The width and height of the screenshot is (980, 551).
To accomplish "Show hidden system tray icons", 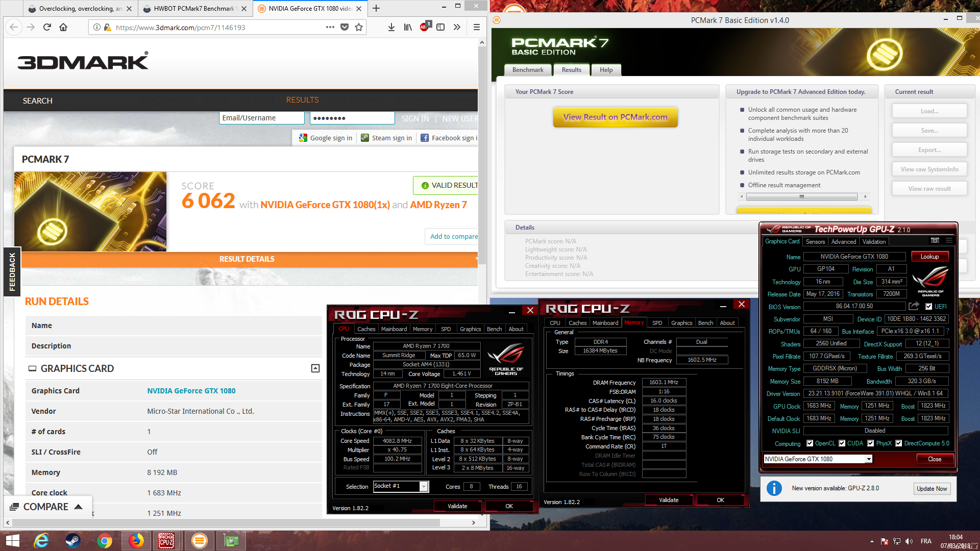I will [x=872, y=541].
